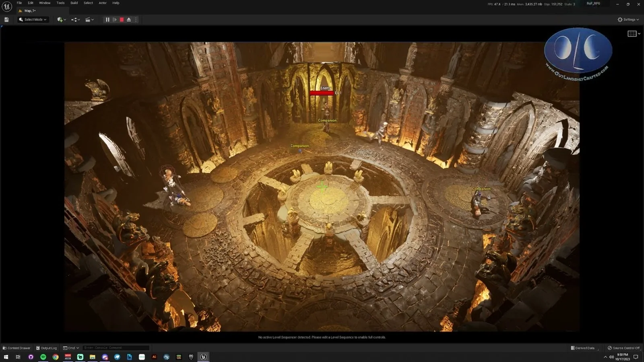Open the Actor menu
The height and width of the screenshot is (362, 644).
(103, 3)
